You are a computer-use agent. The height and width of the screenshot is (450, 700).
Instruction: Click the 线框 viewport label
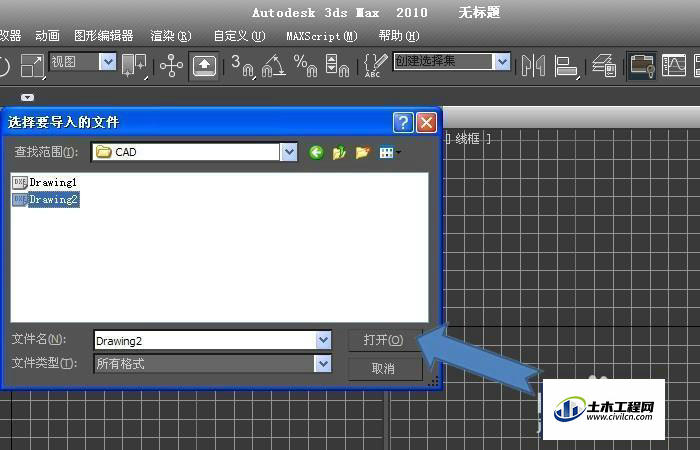pyautogui.click(x=467, y=139)
